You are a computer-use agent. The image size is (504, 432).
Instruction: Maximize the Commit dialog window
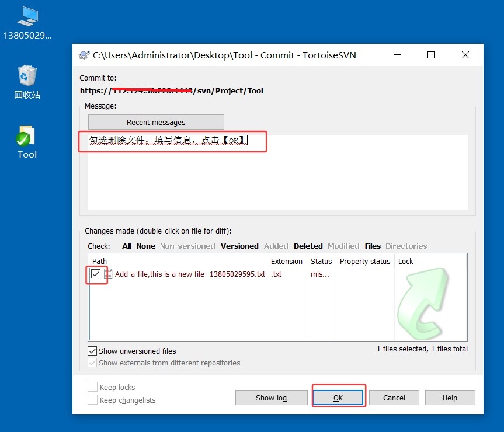point(431,55)
